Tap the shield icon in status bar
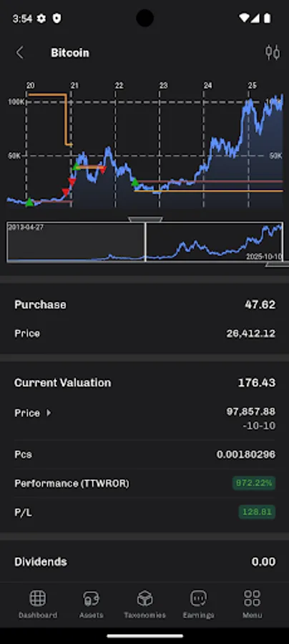Image resolution: width=289 pixels, height=644 pixels. point(57,19)
